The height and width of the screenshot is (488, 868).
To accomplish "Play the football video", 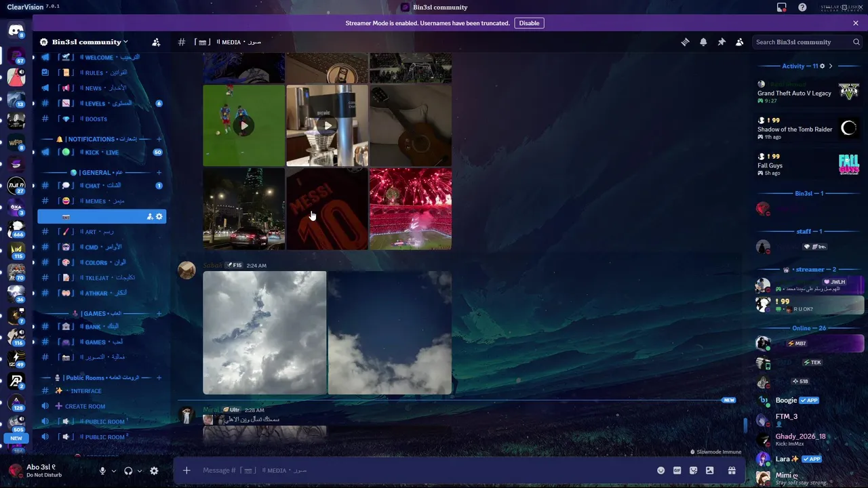I will pos(244,125).
